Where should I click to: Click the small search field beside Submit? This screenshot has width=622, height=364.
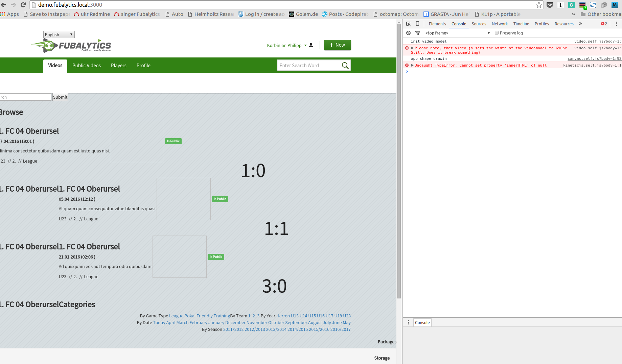tap(25, 97)
